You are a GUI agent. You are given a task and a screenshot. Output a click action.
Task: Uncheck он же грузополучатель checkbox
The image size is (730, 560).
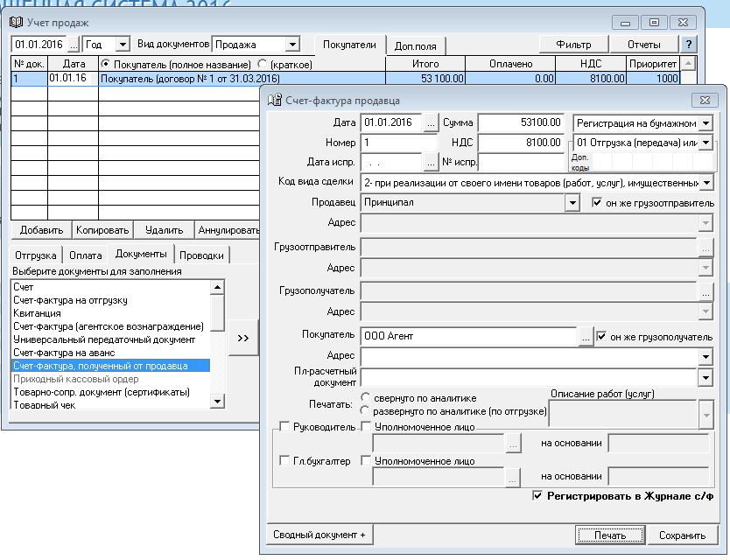[601, 336]
